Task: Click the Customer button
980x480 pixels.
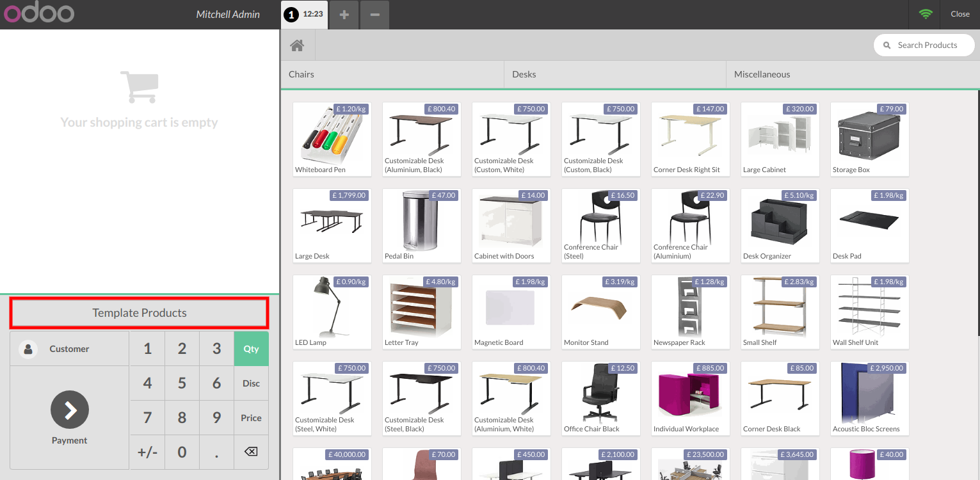Action: point(70,349)
